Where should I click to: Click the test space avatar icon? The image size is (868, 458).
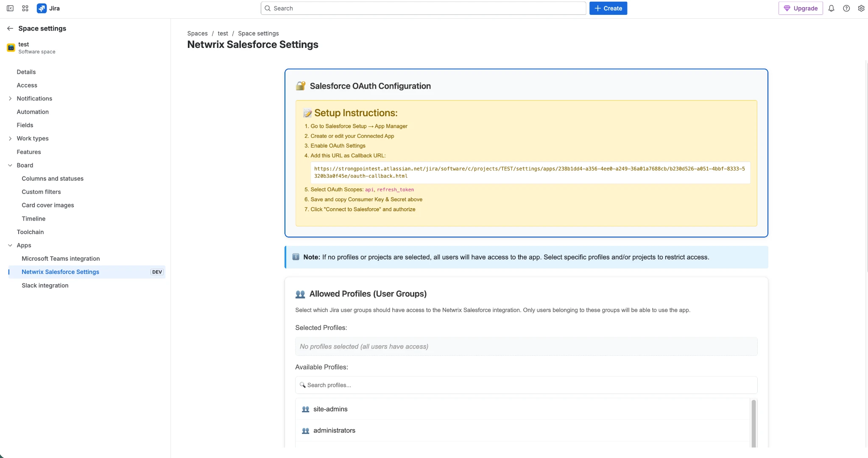pyautogui.click(x=11, y=47)
